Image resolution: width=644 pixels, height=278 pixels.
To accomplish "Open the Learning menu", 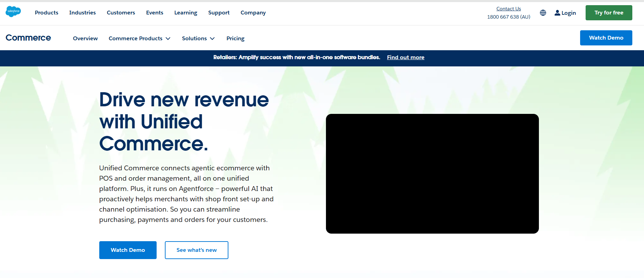I will pos(186,13).
